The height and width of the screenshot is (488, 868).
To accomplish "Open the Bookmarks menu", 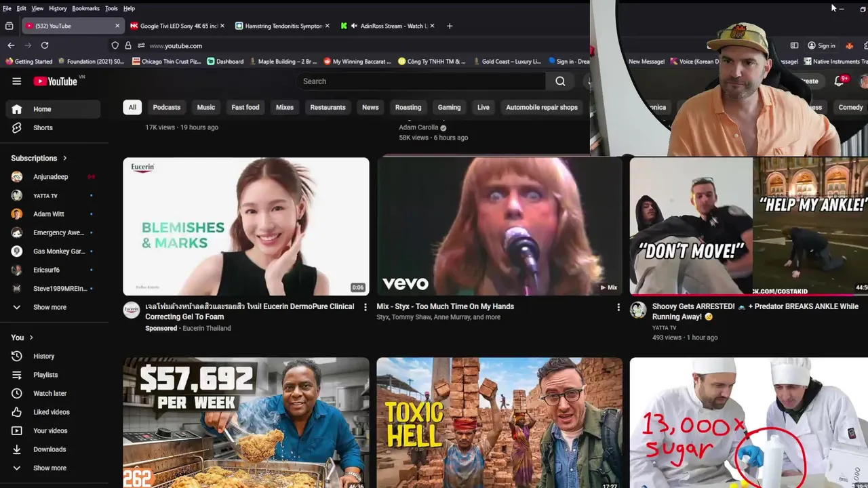I will point(85,8).
